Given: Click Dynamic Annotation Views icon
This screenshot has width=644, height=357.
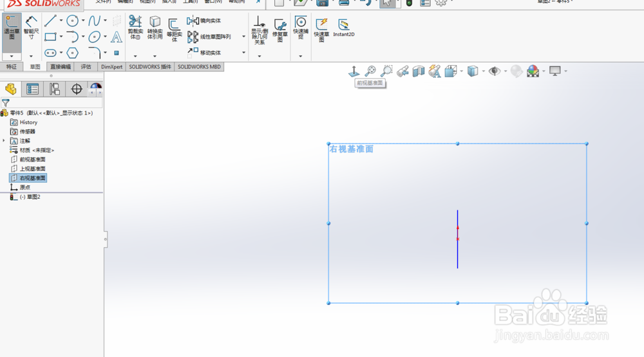Looking at the screenshot, I should point(435,71).
